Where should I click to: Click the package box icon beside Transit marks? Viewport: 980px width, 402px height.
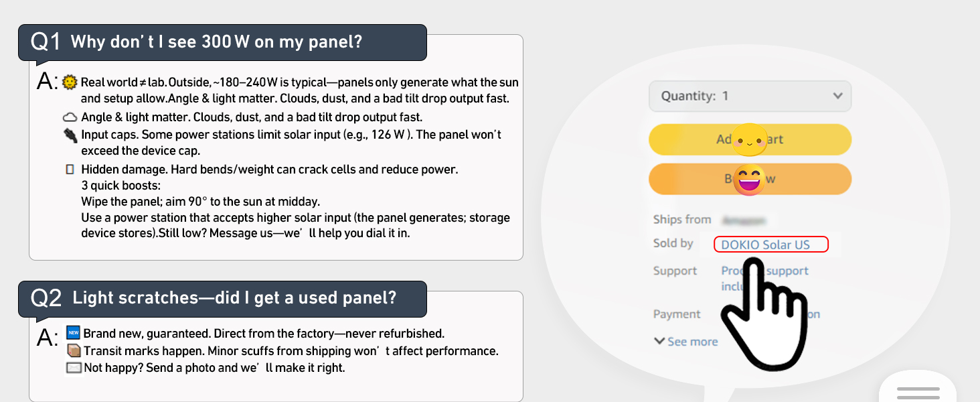(x=74, y=350)
